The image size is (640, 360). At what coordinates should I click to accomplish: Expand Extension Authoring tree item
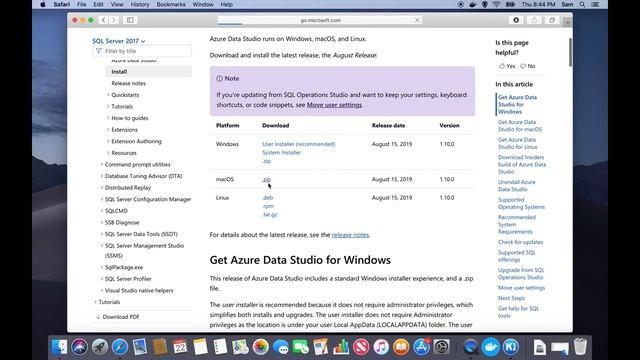(108, 141)
